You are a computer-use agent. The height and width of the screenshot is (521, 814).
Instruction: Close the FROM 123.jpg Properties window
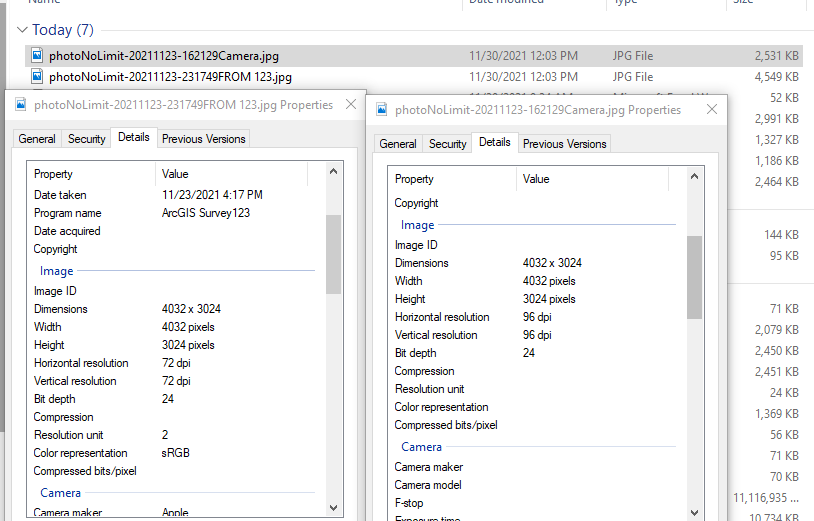[x=351, y=104]
